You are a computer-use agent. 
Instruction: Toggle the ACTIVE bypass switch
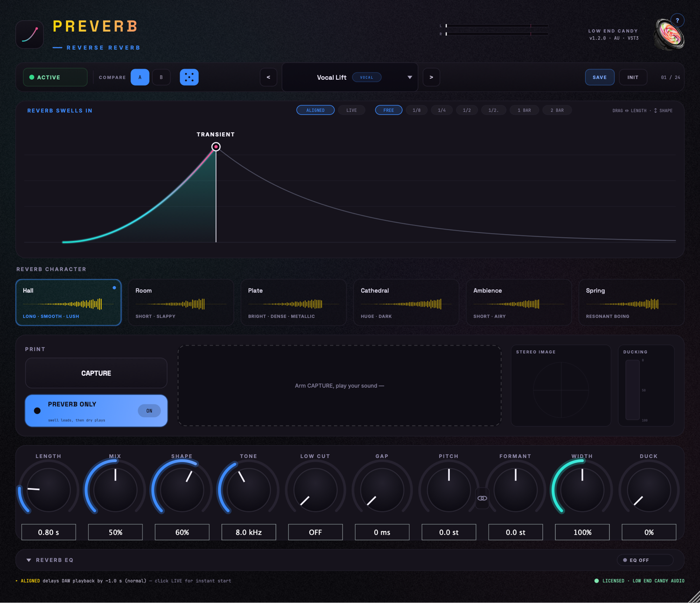pyautogui.click(x=55, y=77)
